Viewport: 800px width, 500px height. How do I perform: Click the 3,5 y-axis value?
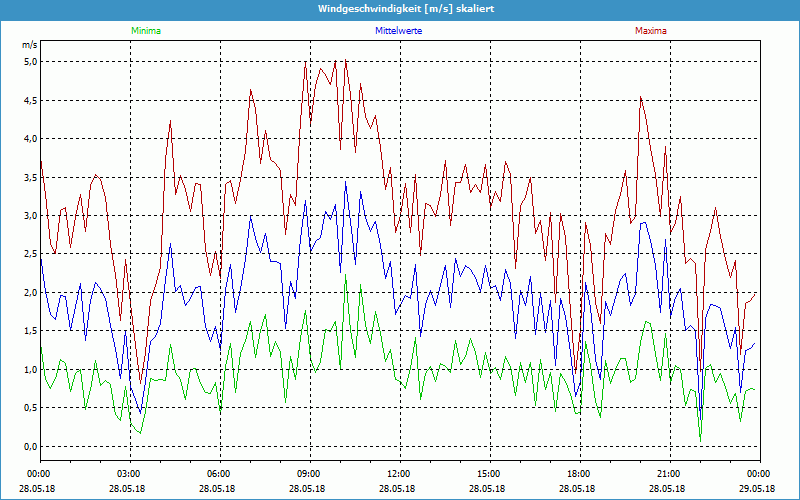coord(31,178)
